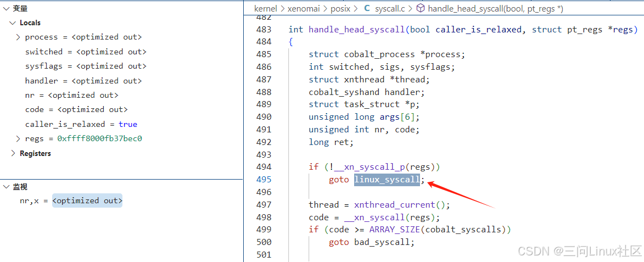Click line number 500 in gutter
644x262 pixels.
click(x=264, y=242)
